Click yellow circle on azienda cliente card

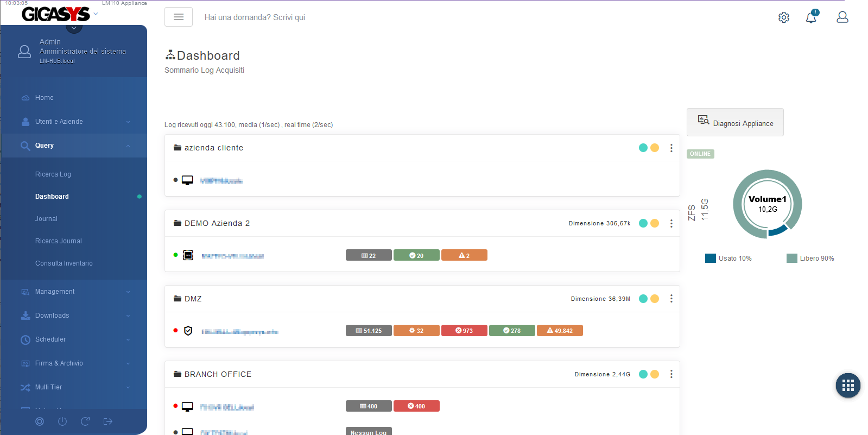(x=655, y=148)
